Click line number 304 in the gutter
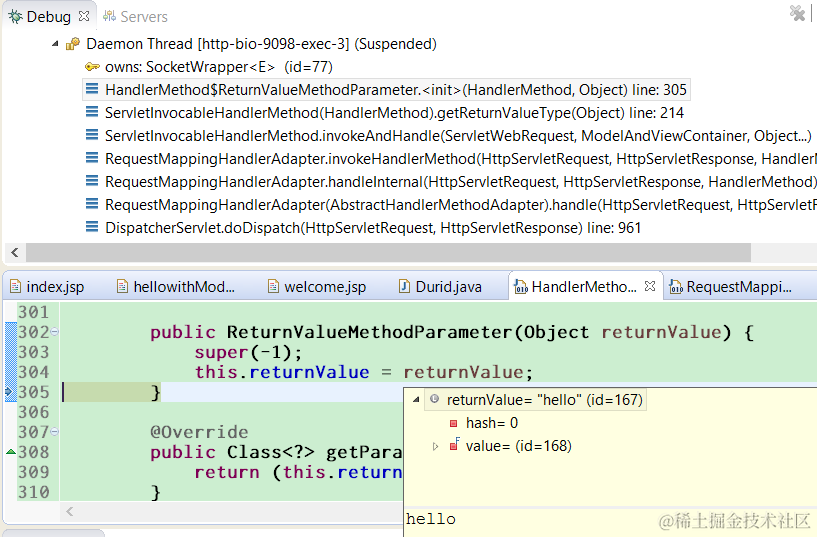The image size is (817, 537). point(33,372)
